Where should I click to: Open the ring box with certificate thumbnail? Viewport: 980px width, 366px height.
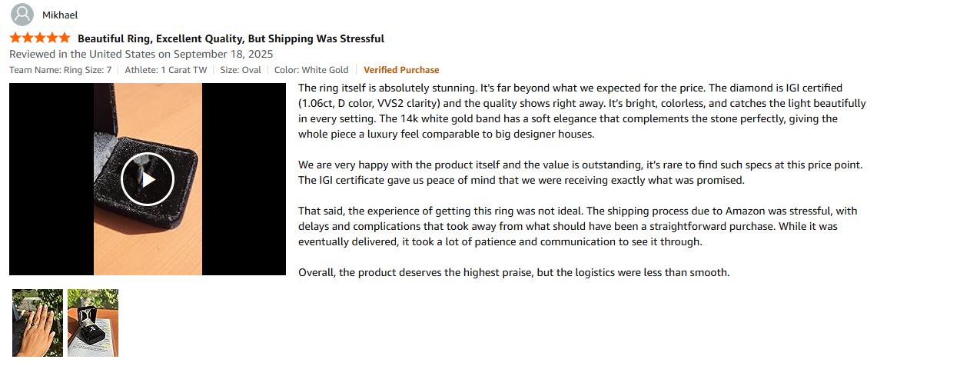(x=93, y=322)
